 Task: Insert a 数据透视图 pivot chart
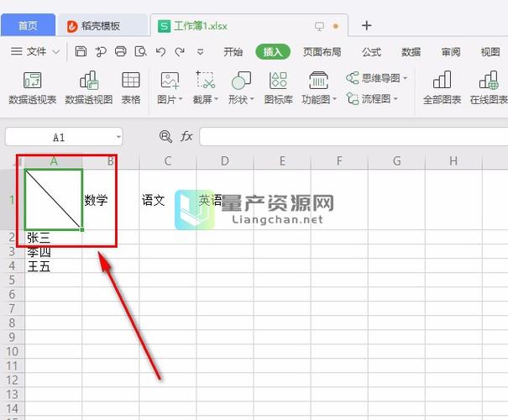pyautogui.click(x=89, y=88)
